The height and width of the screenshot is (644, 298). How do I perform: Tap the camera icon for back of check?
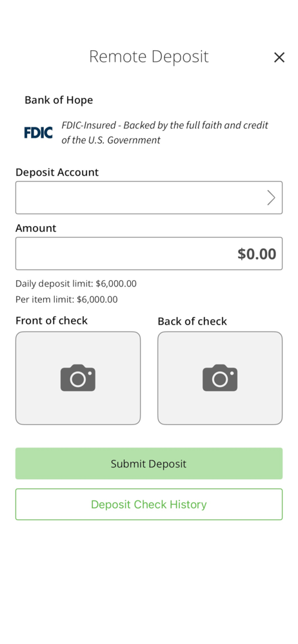point(220,378)
